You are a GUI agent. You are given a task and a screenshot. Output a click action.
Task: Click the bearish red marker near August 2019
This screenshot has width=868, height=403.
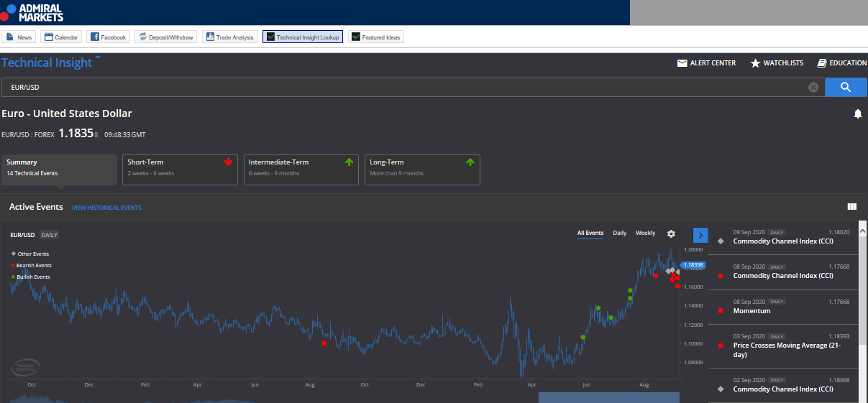point(324,343)
